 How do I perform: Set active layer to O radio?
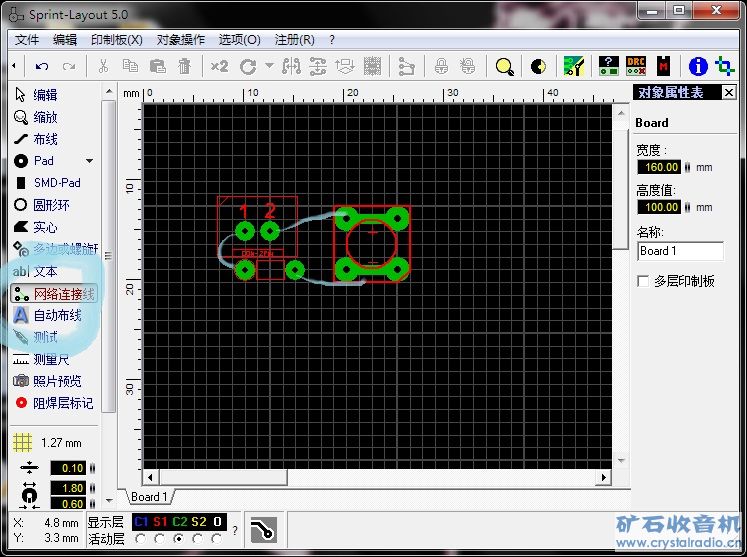point(217,539)
